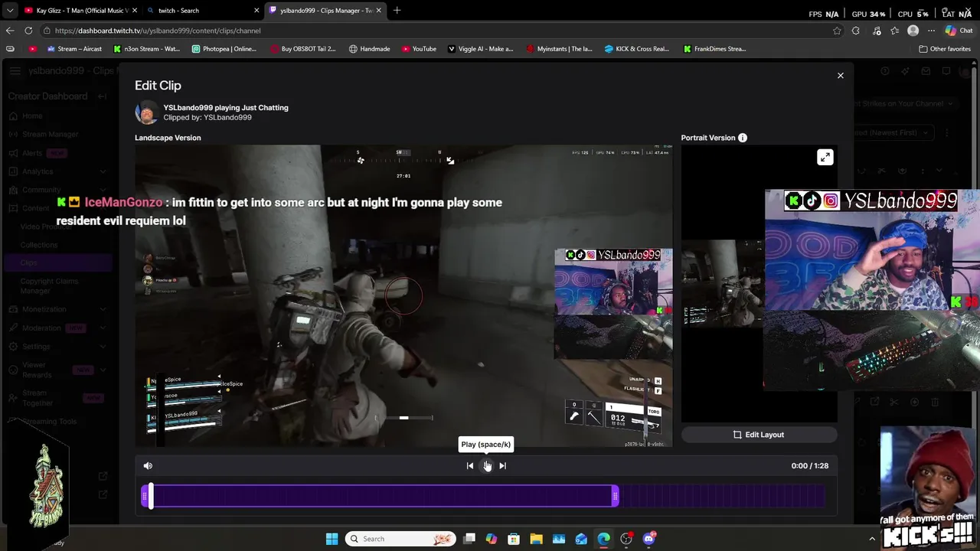The width and height of the screenshot is (980, 551).
Task: Open File Explorer from the taskbar
Action: (536, 539)
